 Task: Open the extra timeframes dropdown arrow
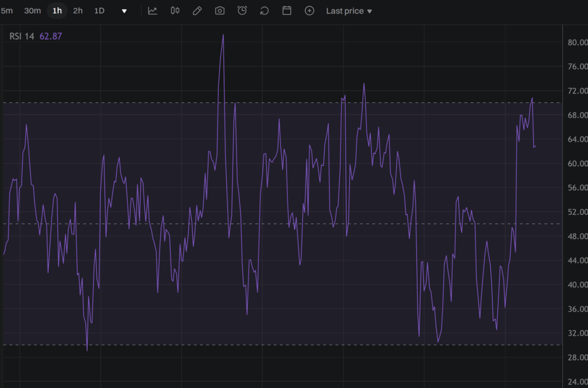point(124,10)
